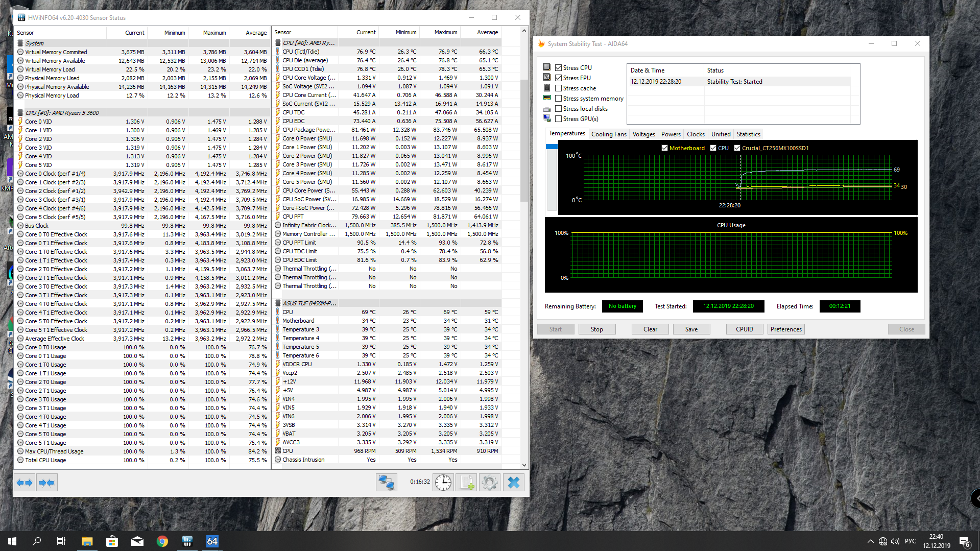Open Powers tab
This screenshot has width=980, height=551.
(x=671, y=134)
